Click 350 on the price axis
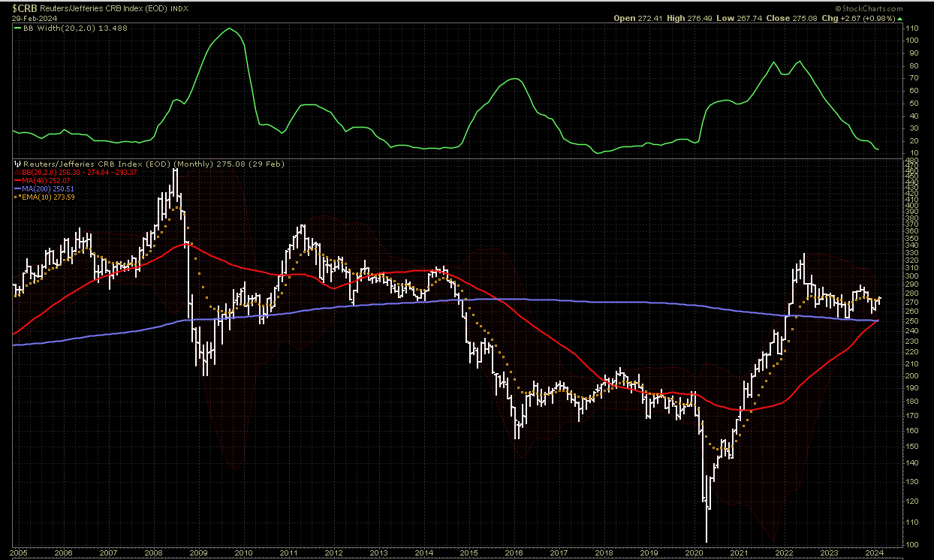Viewport: 934px width, 560px height. pos(911,238)
